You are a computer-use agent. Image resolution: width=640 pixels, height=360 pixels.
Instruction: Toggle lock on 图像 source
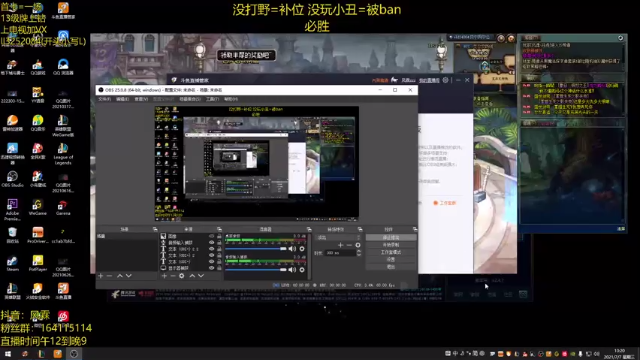[x=219, y=236]
